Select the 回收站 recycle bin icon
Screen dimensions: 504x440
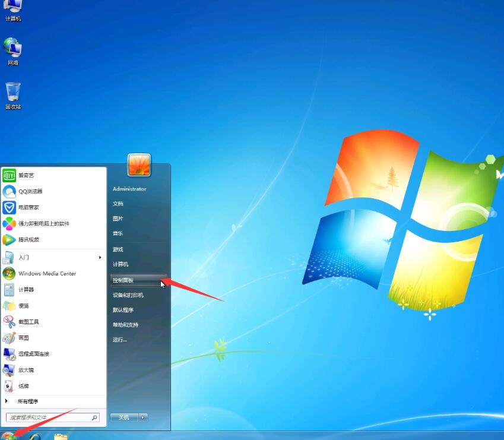(13, 96)
